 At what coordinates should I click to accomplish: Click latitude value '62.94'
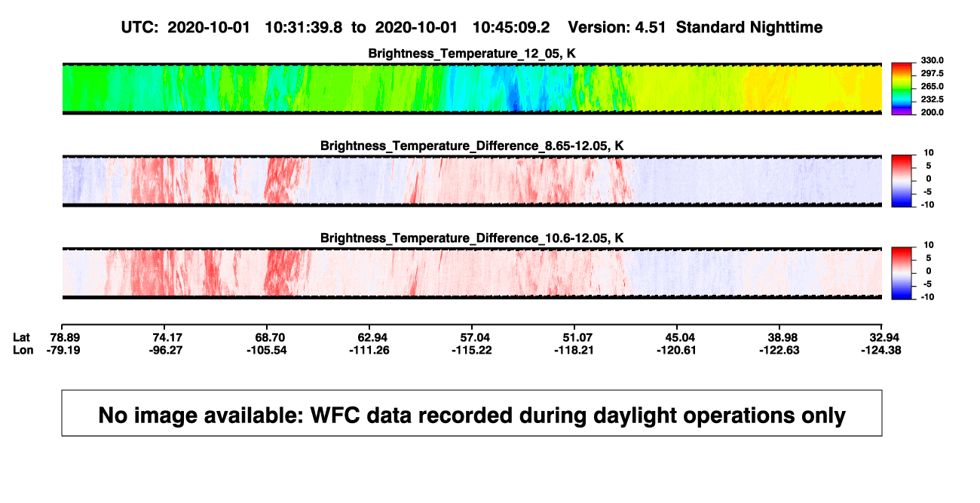click(374, 336)
